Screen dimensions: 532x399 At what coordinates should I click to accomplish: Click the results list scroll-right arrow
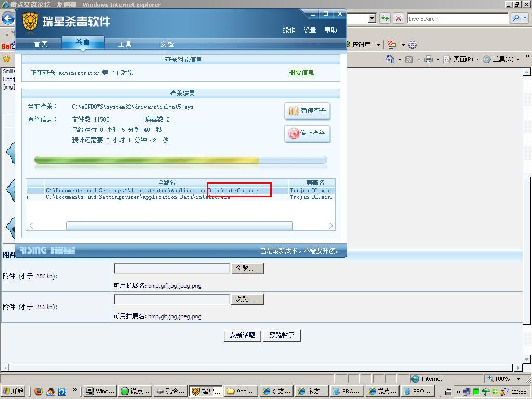331,225
